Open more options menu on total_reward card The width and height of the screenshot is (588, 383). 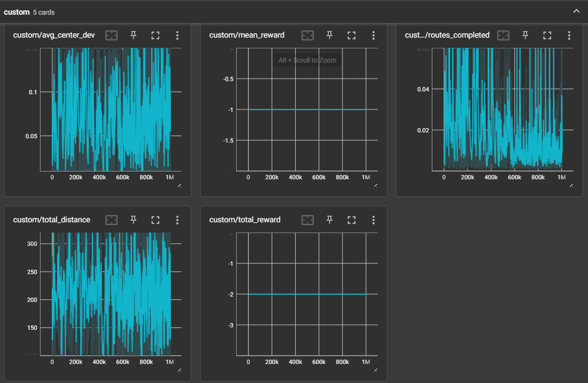pyautogui.click(x=373, y=220)
